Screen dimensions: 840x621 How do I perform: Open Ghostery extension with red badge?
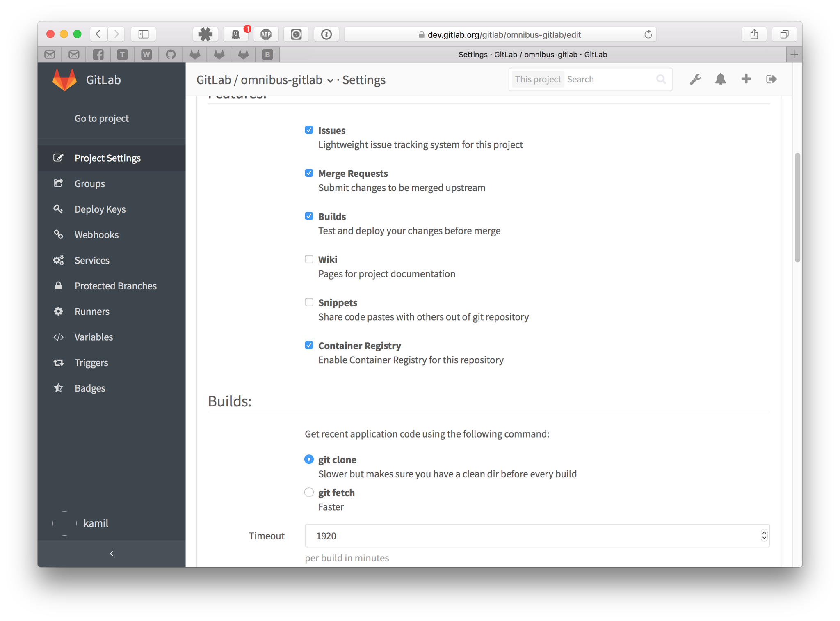(x=236, y=34)
